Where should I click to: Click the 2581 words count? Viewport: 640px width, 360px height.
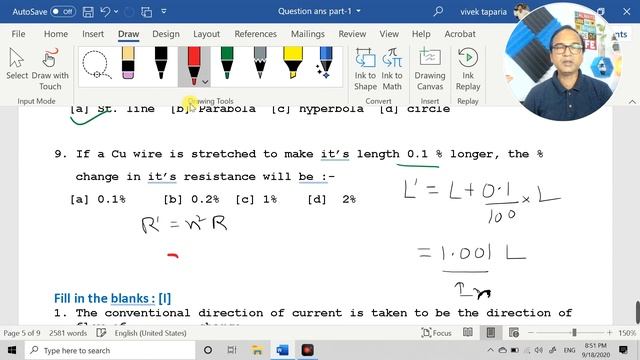point(68,333)
